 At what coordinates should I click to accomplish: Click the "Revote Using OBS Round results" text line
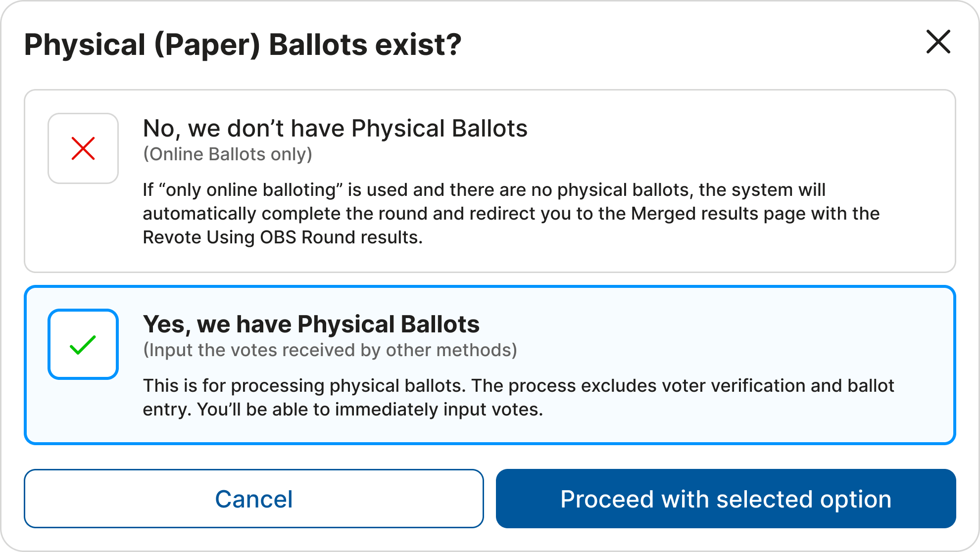click(x=282, y=237)
